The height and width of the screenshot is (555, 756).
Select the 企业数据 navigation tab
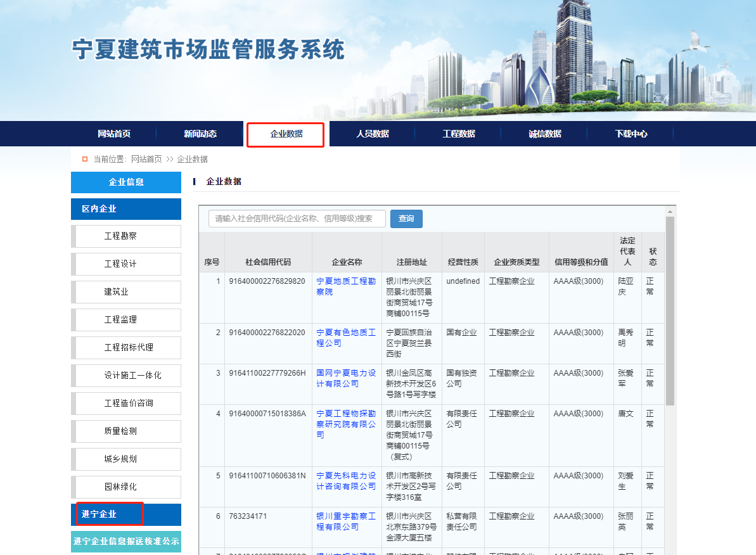tap(286, 134)
